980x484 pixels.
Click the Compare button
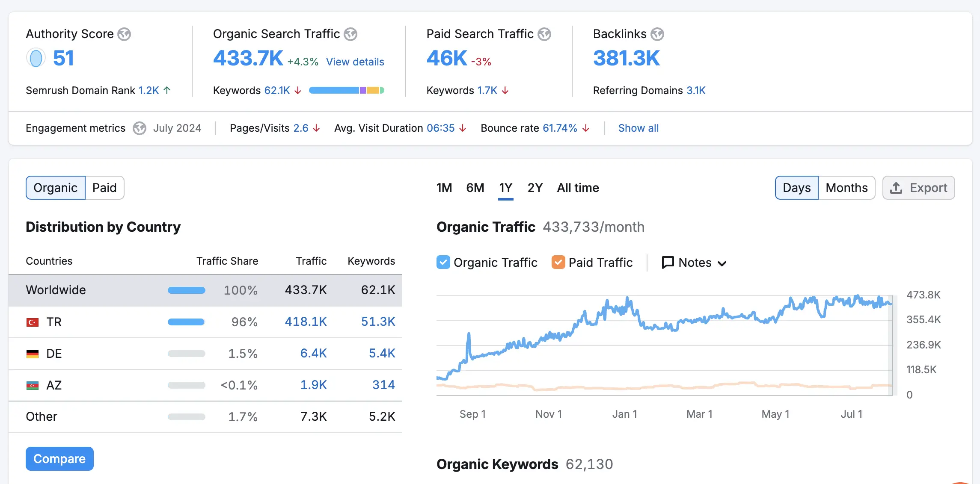point(59,459)
